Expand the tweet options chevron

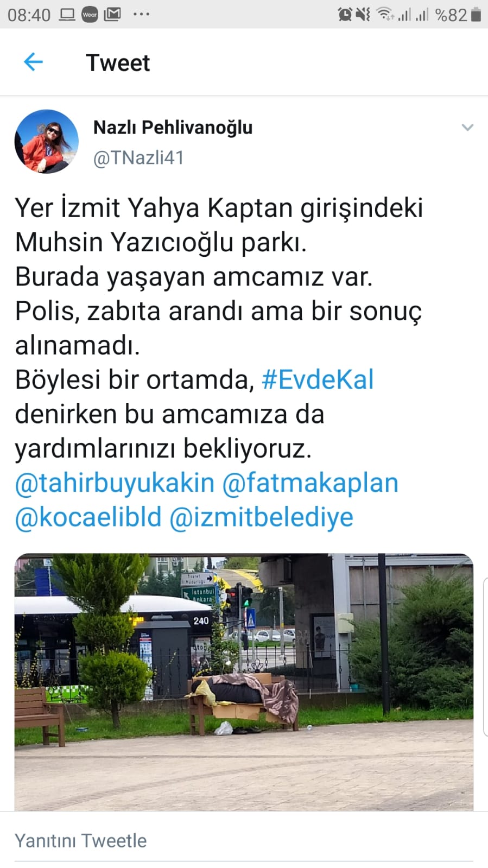click(467, 128)
